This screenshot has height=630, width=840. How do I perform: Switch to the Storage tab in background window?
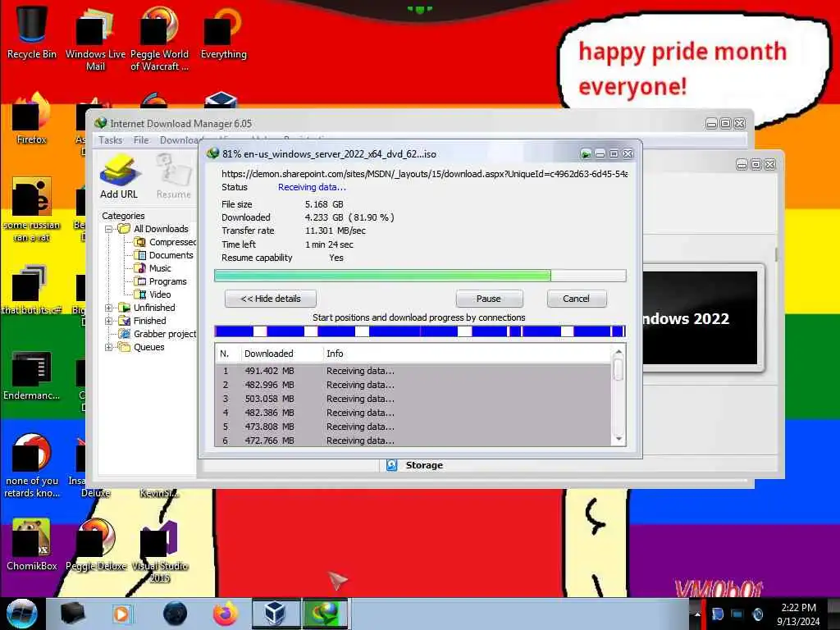[x=424, y=465]
